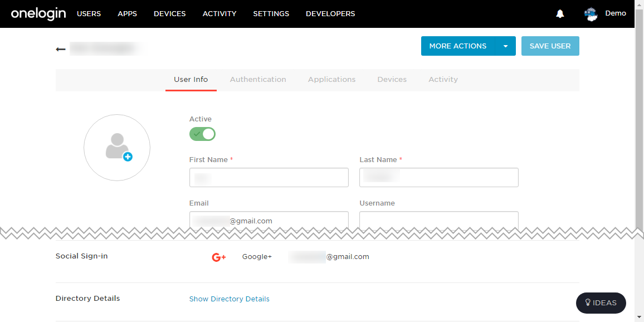Click the Google+ label text
The width and height of the screenshot is (644, 322).
(x=257, y=257)
